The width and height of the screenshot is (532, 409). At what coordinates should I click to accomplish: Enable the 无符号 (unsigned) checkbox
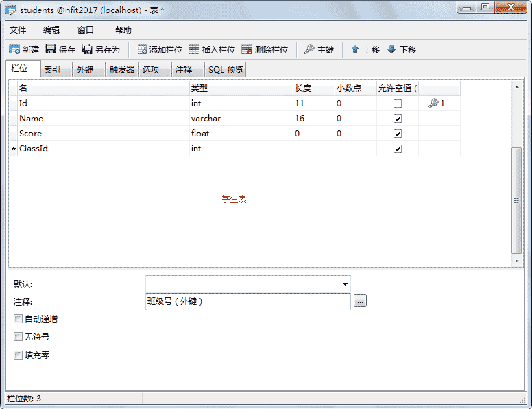point(18,337)
